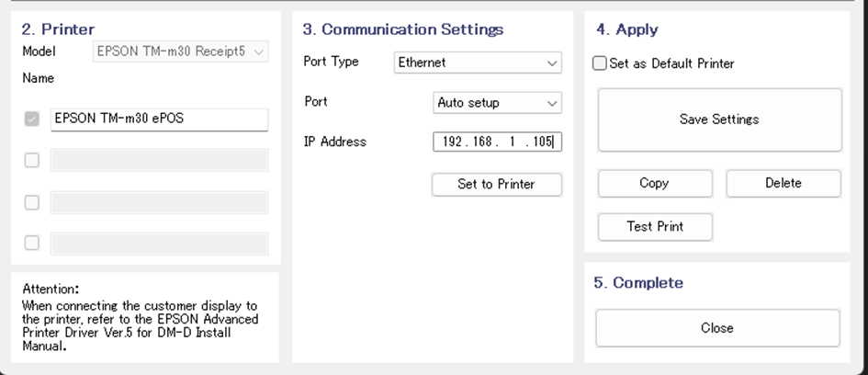Open the Model dropdown showing EPSON TM-m30 Receipt5
Image resolution: width=868 pixels, height=375 pixels.
(181, 52)
